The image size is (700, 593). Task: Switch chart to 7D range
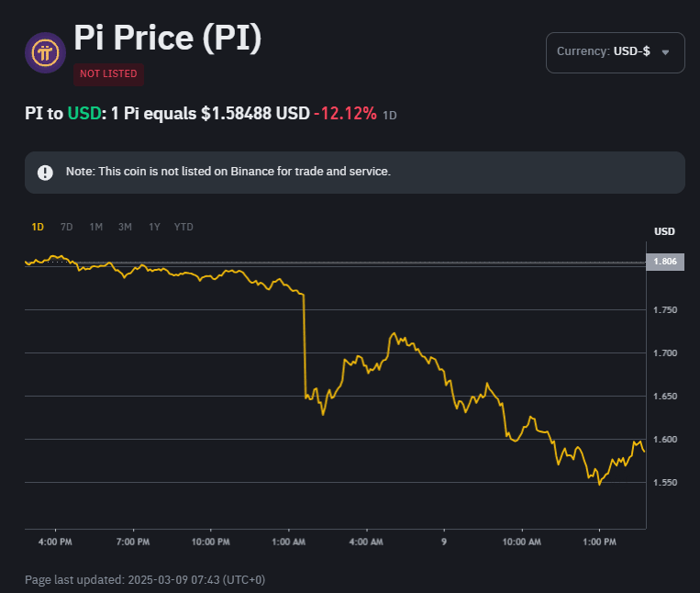tap(66, 227)
